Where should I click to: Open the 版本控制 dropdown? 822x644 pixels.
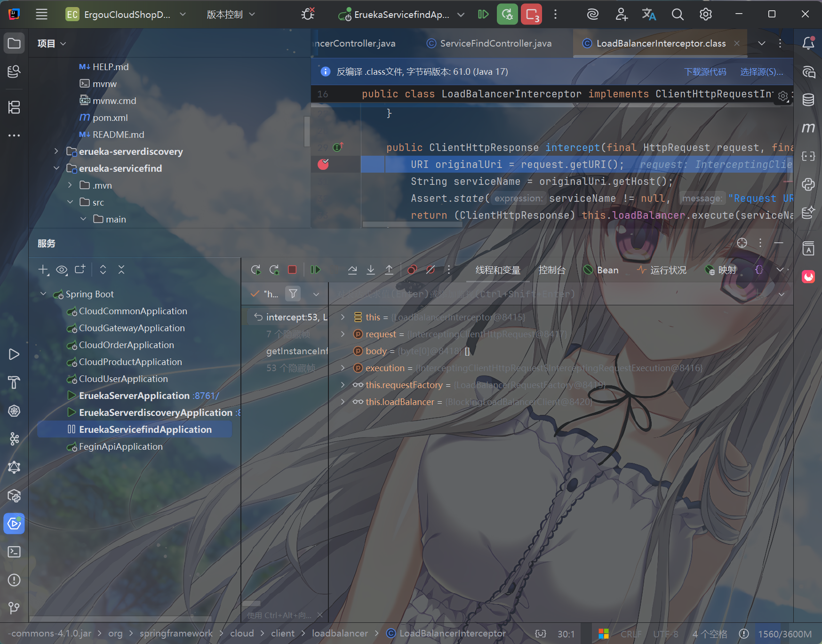(x=231, y=14)
